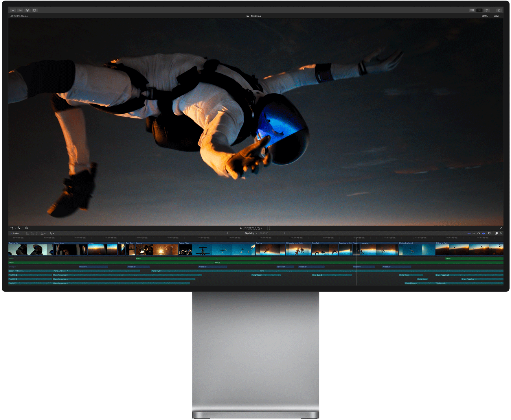Click the Retime speedometer icon

pos(26,228)
